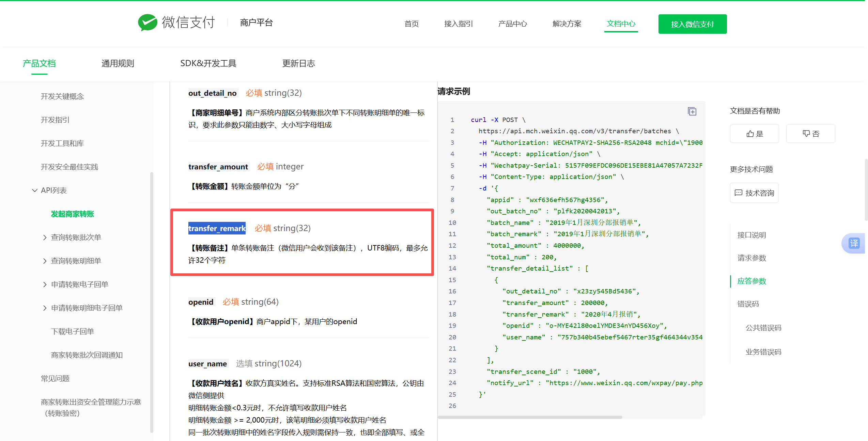Image resolution: width=868 pixels, height=441 pixels.
Task: Copy the request example code
Action: 692,111
